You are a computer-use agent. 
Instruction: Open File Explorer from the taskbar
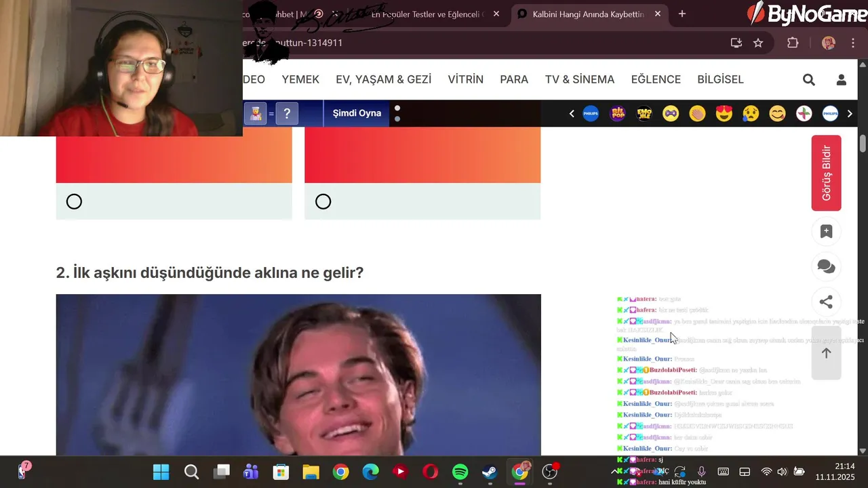(x=311, y=472)
